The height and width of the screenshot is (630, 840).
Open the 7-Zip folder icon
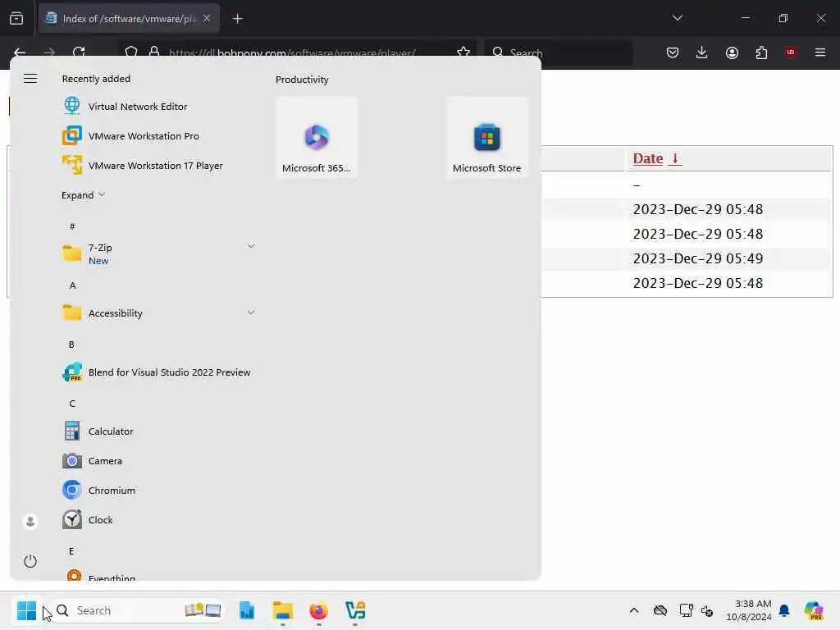click(x=72, y=253)
